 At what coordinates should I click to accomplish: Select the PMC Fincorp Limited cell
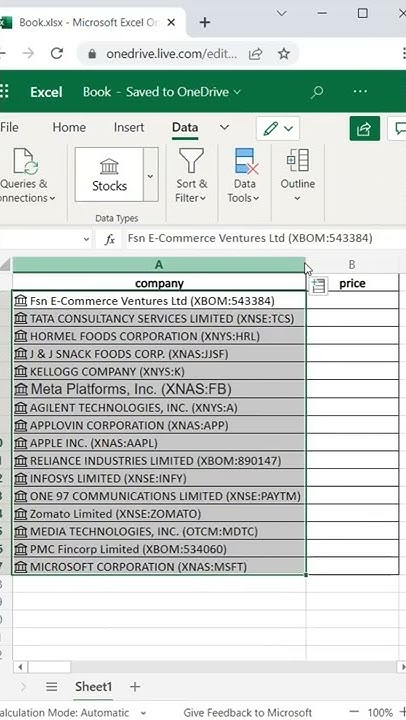point(159,549)
